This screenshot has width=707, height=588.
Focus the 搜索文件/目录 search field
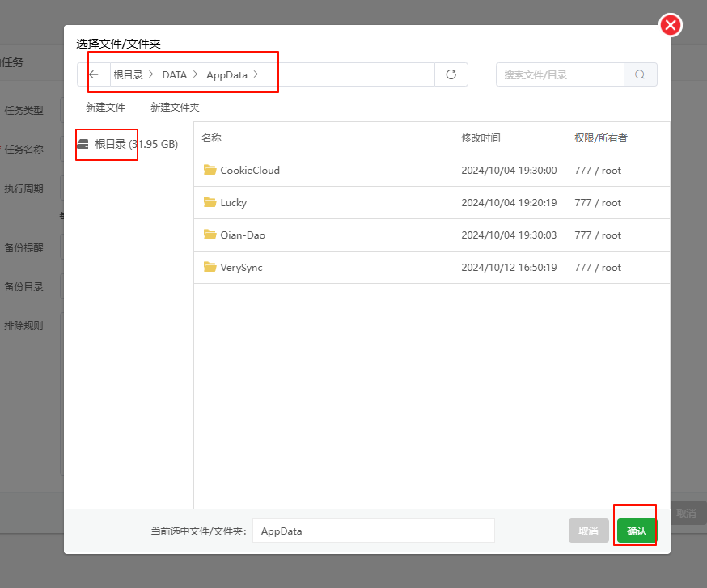click(x=560, y=74)
